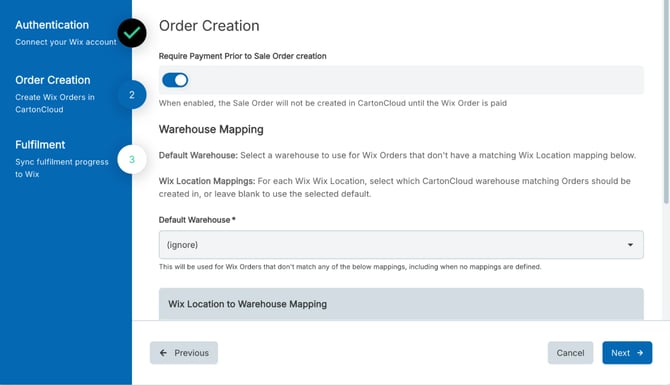The image size is (670, 386).
Task: Click the Previous button
Action: [184, 353]
